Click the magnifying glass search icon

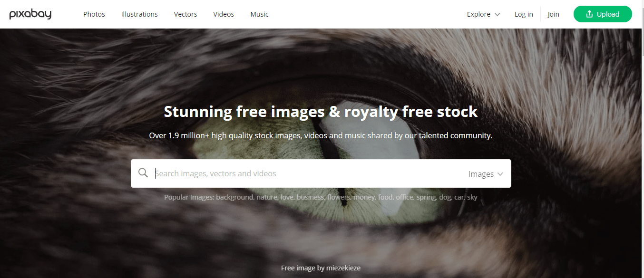coord(143,173)
